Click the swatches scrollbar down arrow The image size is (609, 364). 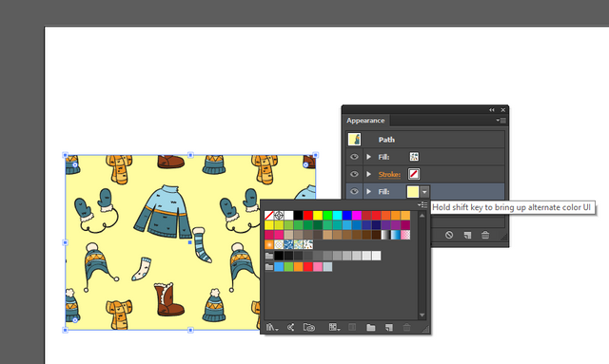click(x=422, y=316)
